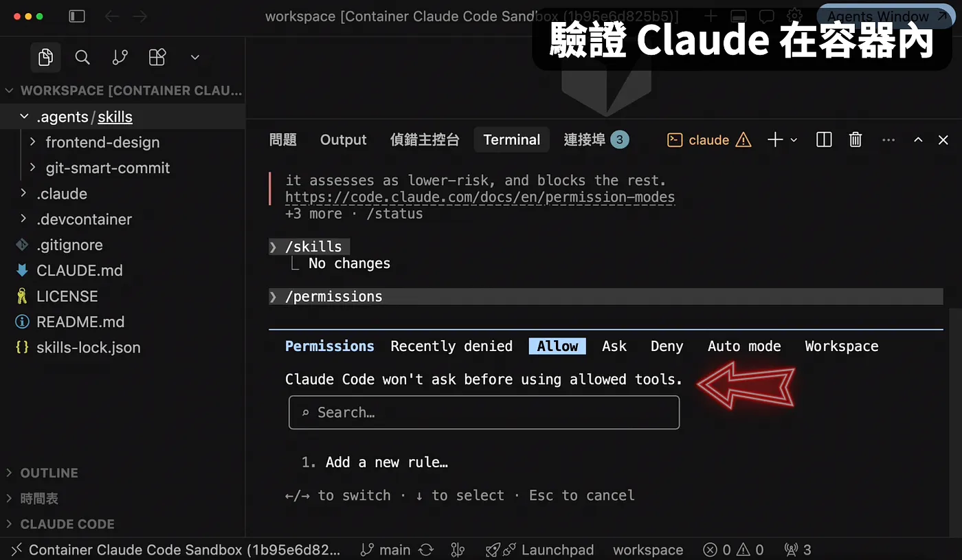Screen dimensions: 962x560
Task: Click the synchronize changes status icon
Action: tap(426, 550)
